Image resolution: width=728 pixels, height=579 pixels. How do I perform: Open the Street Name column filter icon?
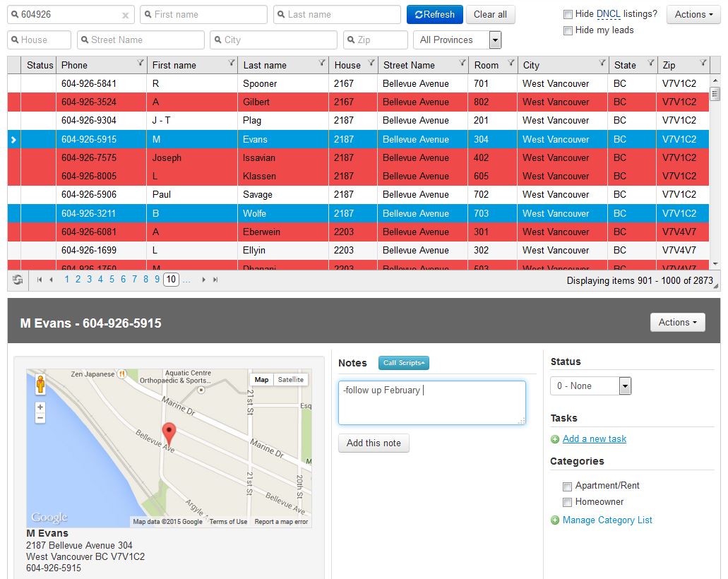pyautogui.click(x=462, y=63)
